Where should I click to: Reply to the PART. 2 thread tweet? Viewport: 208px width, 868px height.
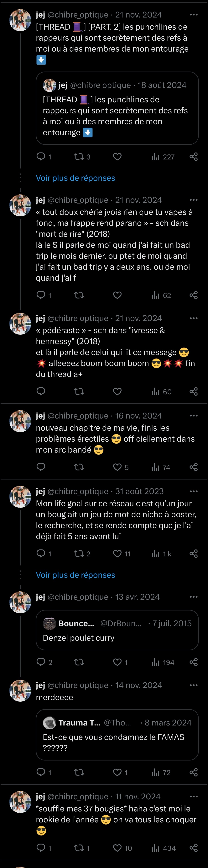coord(41,156)
